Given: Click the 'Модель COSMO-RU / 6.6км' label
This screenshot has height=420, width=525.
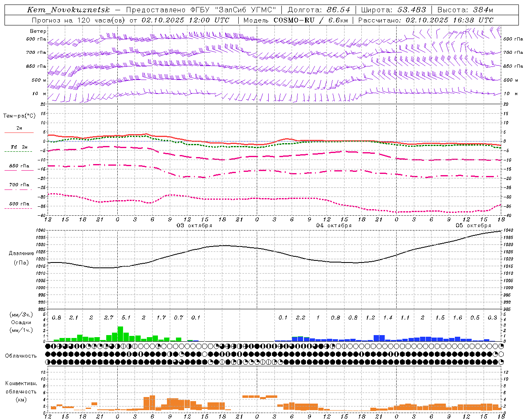Looking at the screenshot, I should (296, 20).
